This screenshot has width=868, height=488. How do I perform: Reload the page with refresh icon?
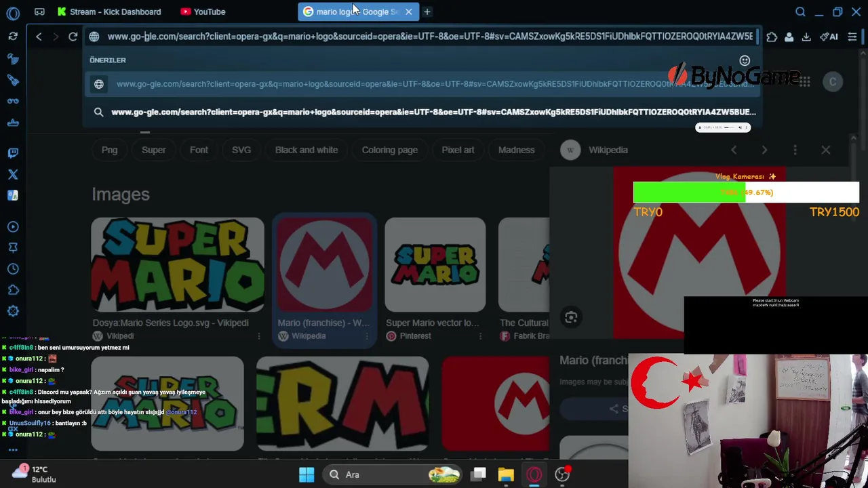coord(73,37)
